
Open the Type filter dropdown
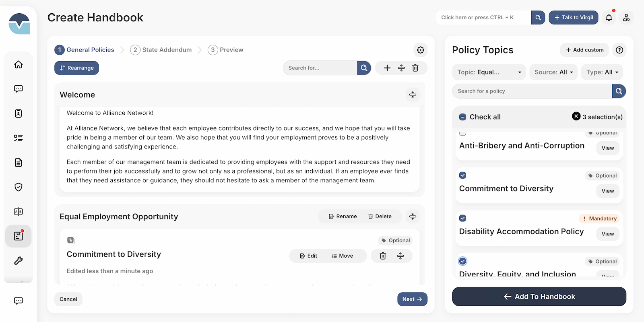coord(602,72)
